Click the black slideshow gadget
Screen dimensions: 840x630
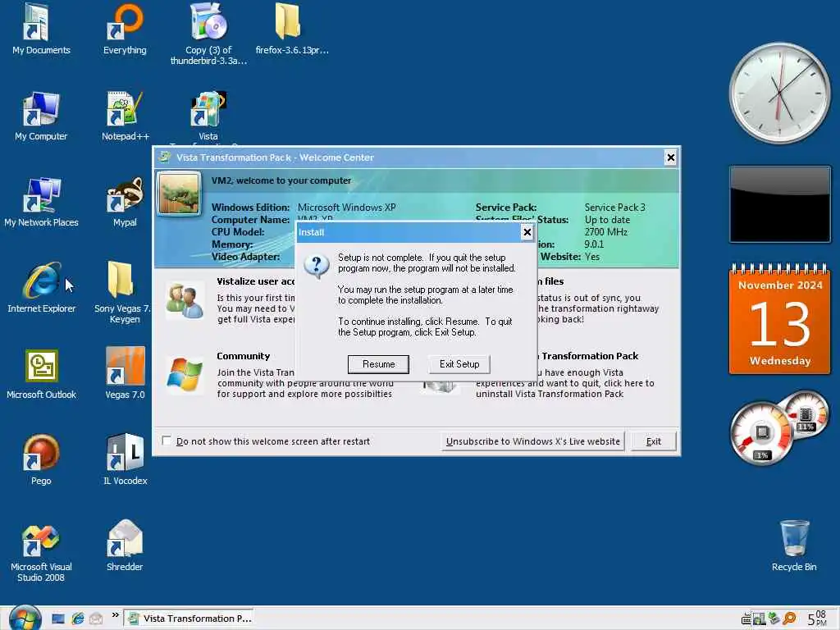point(780,204)
